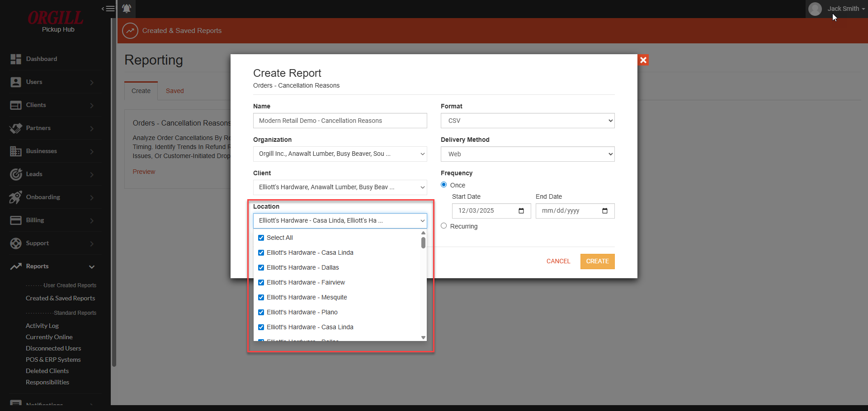Select the Once frequency radio button

(x=444, y=185)
